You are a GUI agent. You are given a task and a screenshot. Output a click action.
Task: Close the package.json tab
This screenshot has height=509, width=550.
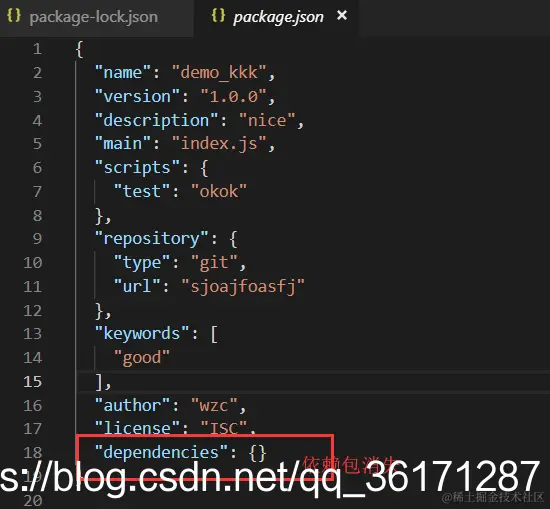pos(342,15)
